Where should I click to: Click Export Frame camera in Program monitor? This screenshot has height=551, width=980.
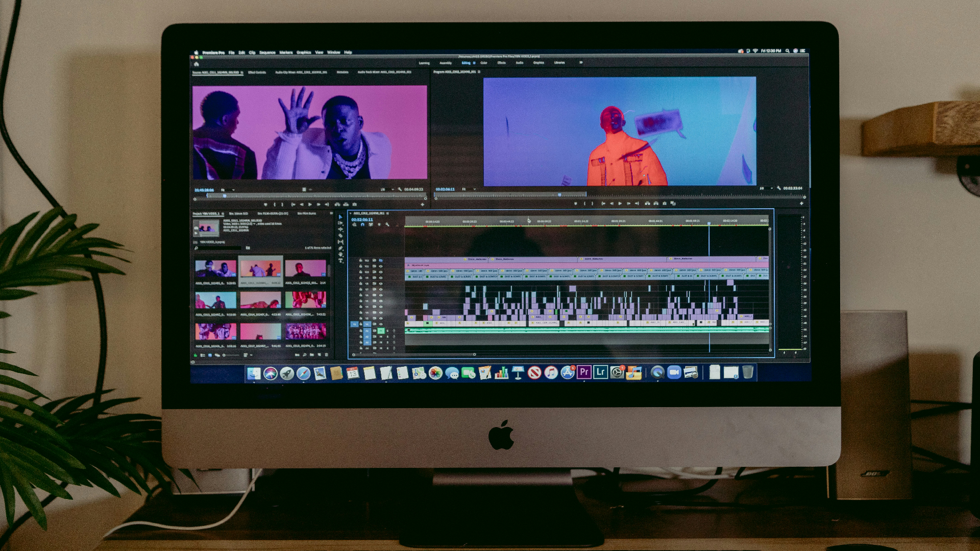tap(665, 203)
